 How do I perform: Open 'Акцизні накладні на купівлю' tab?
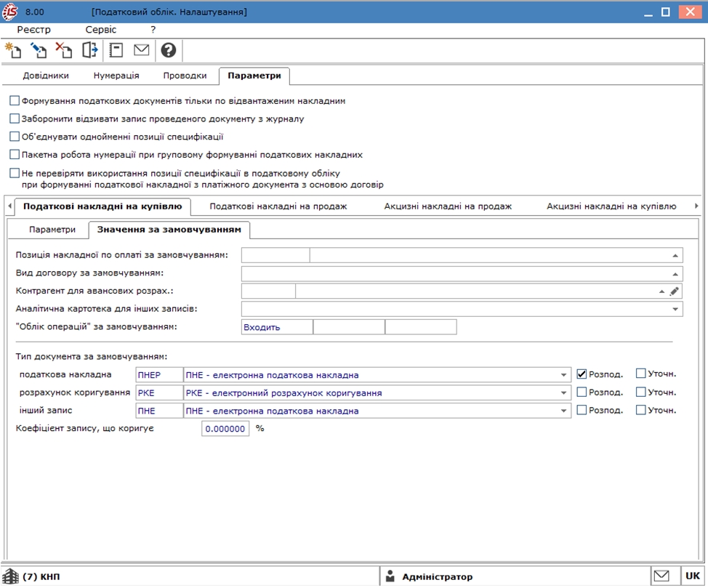click(611, 206)
